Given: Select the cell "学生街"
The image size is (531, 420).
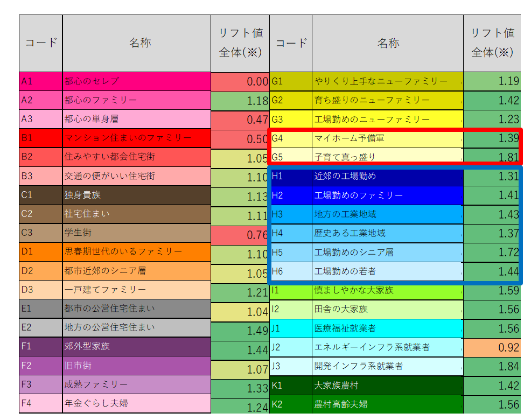Looking at the screenshot, I should [136, 233].
